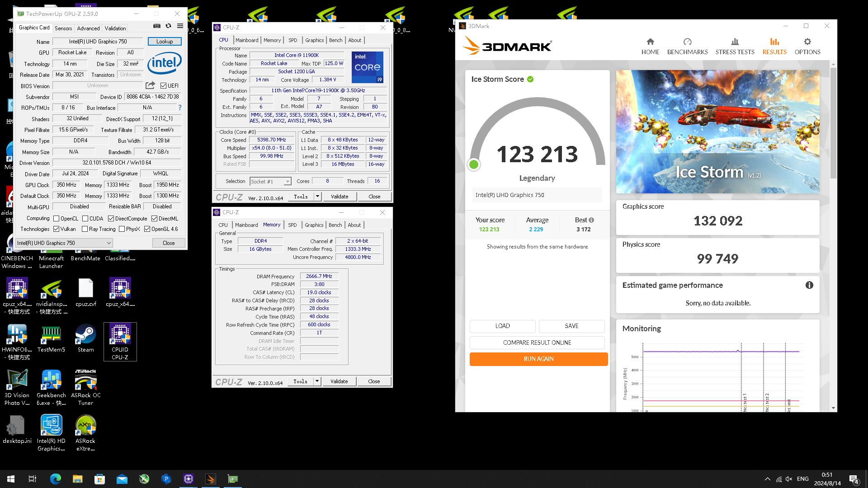Toggle the Ray Tracing checkbox
868x488 pixels.
click(85, 229)
